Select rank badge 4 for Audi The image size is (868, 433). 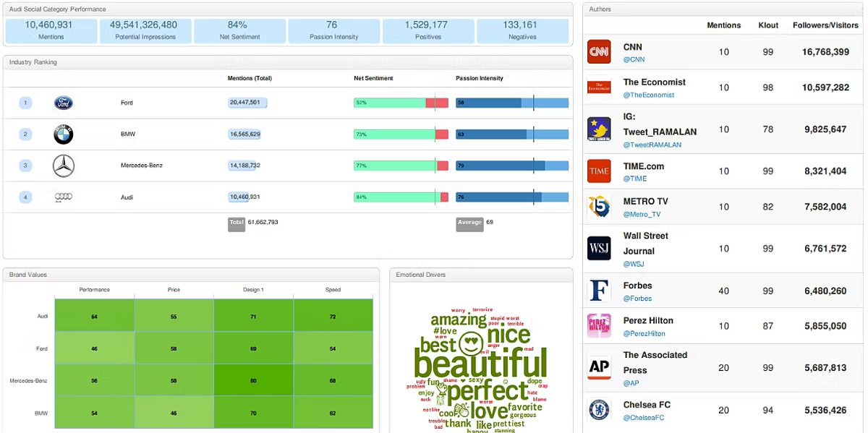click(x=25, y=197)
